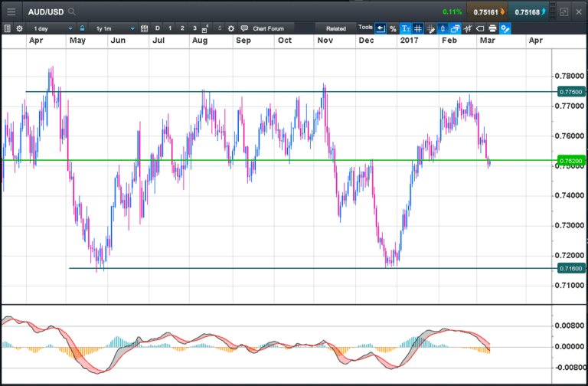588x386 pixels.
Task: Click the 0.71600 support line label
Action: (571, 268)
